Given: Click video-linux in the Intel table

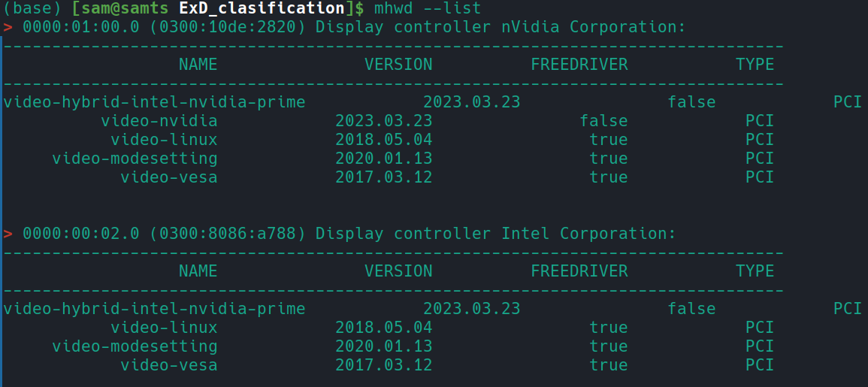Looking at the screenshot, I should [x=165, y=328].
